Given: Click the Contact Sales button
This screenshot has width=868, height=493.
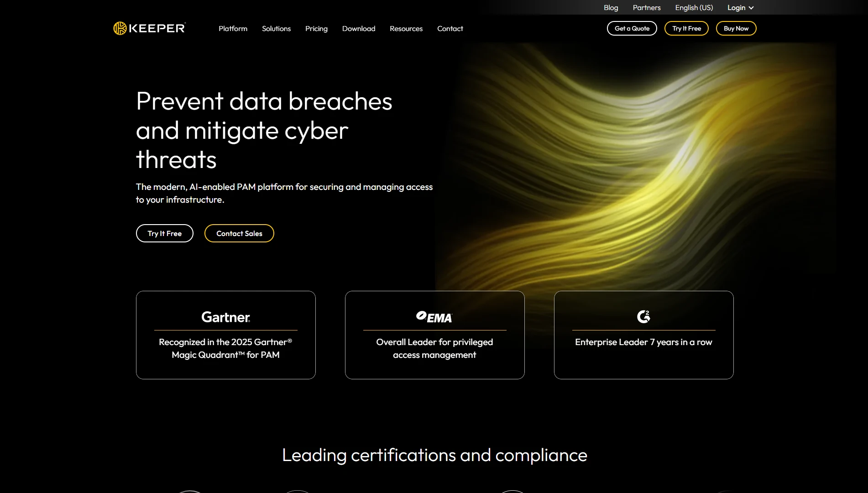Looking at the screenshot, I should (x=239, y=233).
